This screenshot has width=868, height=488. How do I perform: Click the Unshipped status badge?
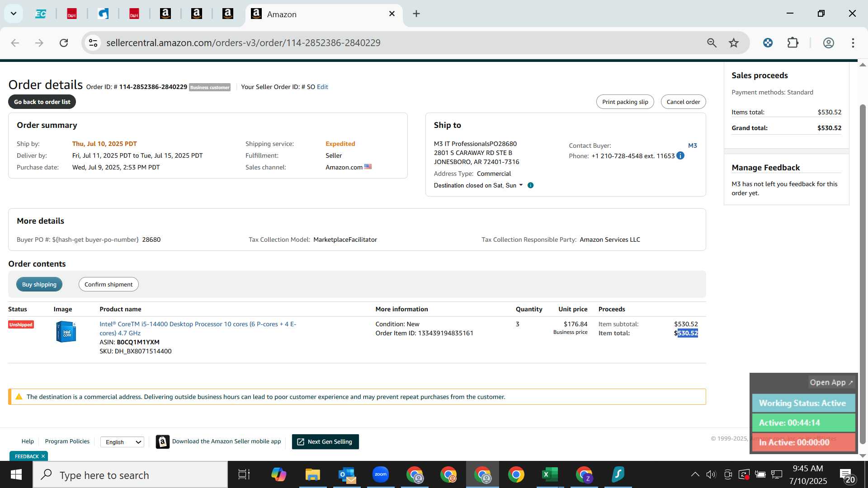click(21, 325)
